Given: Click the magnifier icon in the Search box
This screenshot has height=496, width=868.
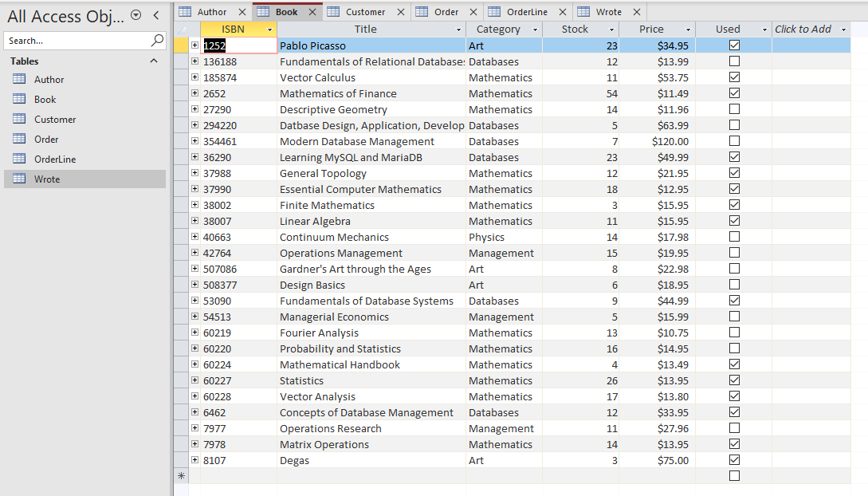Looking at the screenshot, I should click(x=156, y=40).
